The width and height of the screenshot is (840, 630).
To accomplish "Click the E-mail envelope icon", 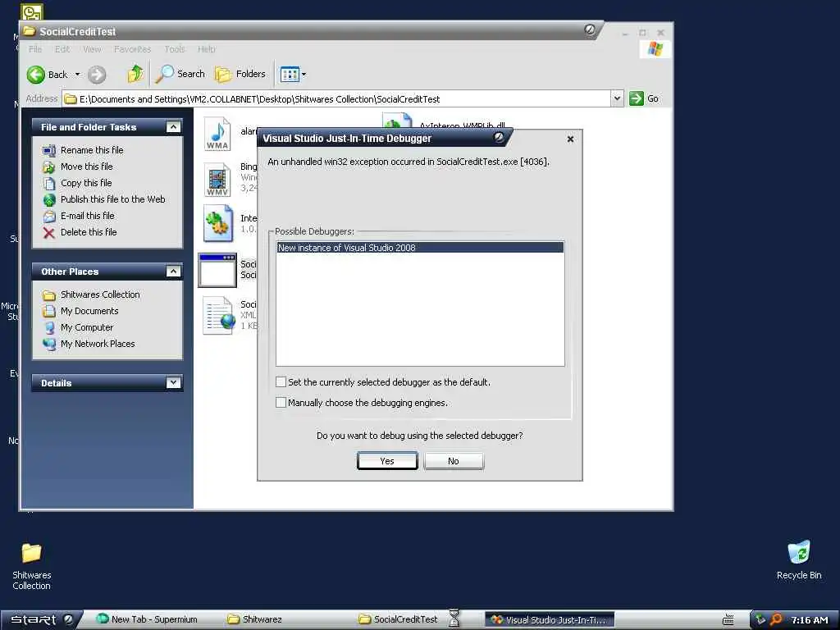I will pyautogui.click(x=48, y=217).
